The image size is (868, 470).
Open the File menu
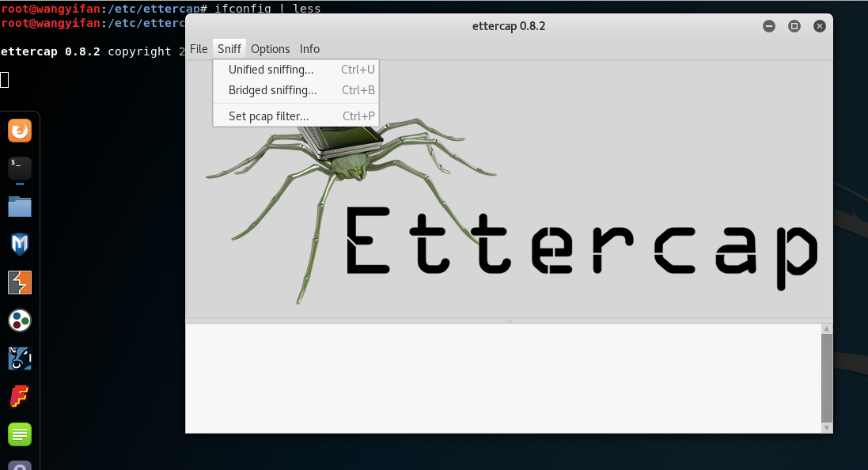(199, 49)
